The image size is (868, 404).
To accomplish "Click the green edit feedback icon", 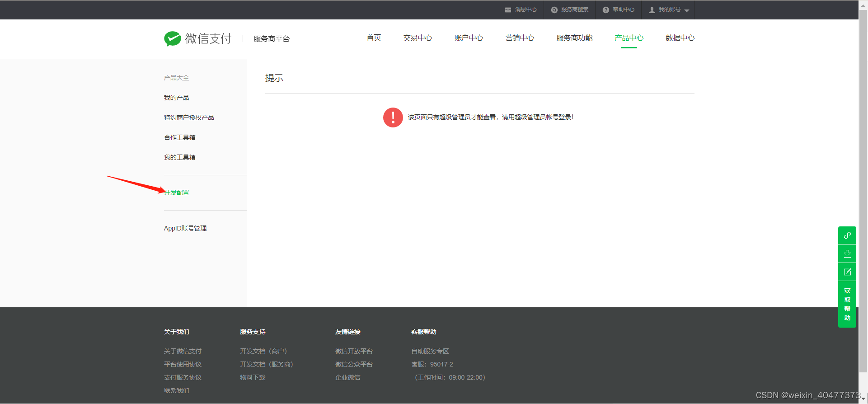I will (x=847, y=272).
